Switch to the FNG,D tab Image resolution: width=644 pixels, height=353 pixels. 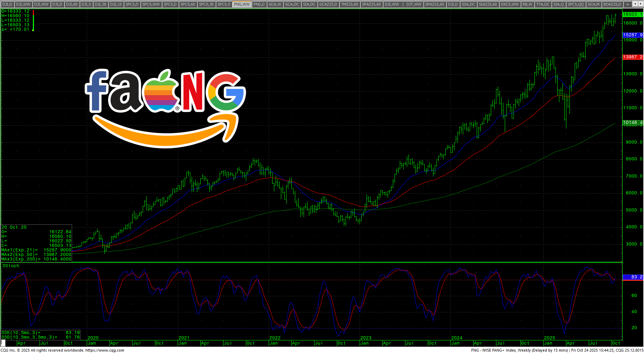259,4
